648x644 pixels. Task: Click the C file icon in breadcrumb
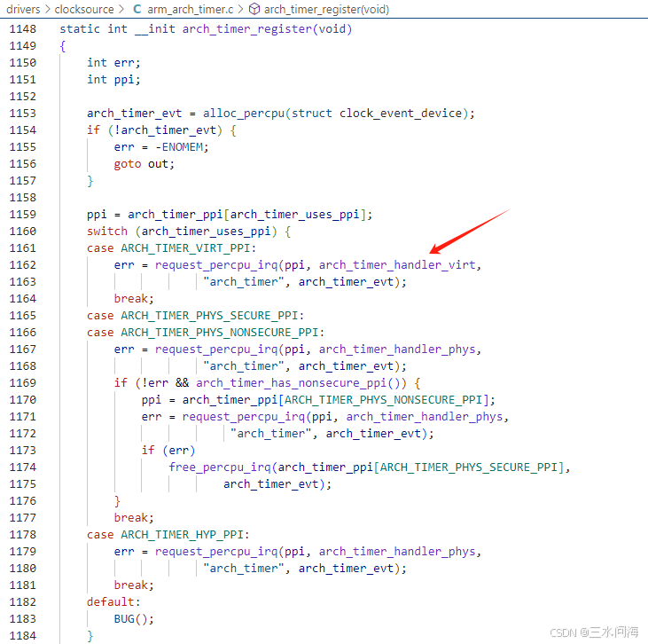click(137, 9)
